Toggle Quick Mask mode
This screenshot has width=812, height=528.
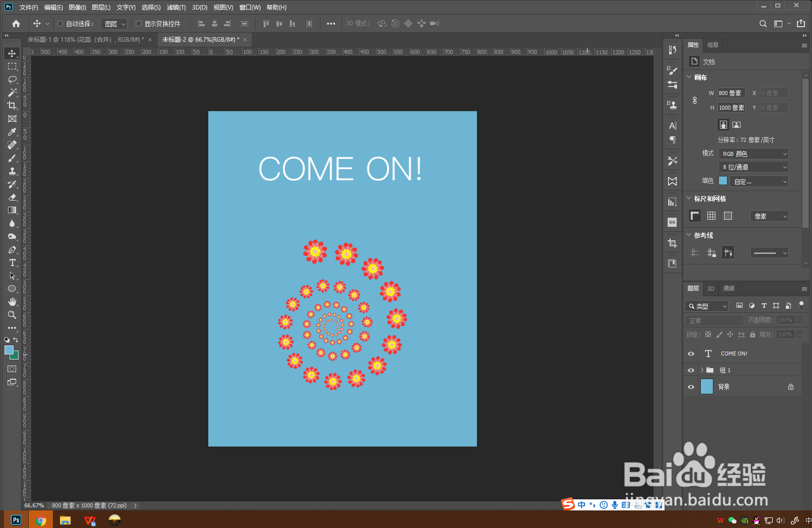pyautogui.click(x=12, y=369)
